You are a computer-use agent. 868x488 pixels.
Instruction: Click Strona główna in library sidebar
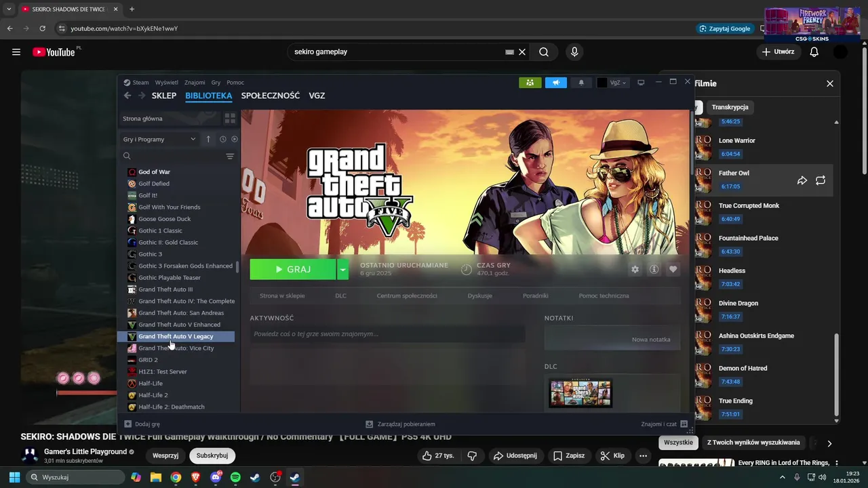click(170, 119)
